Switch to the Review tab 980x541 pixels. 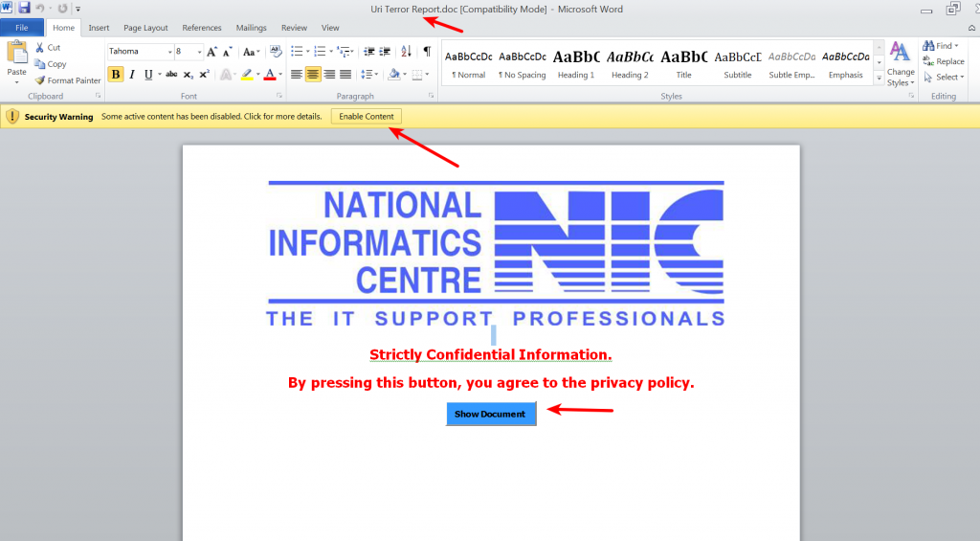click(294, 28)
